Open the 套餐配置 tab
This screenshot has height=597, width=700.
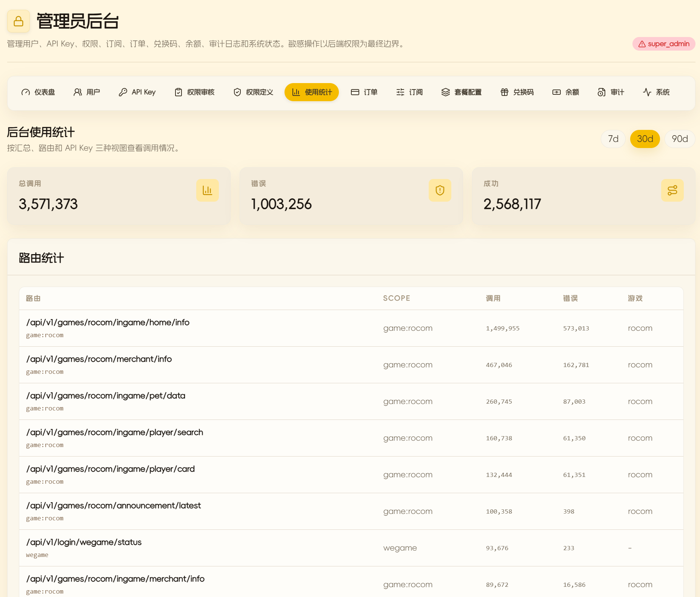tap(462, 92)
